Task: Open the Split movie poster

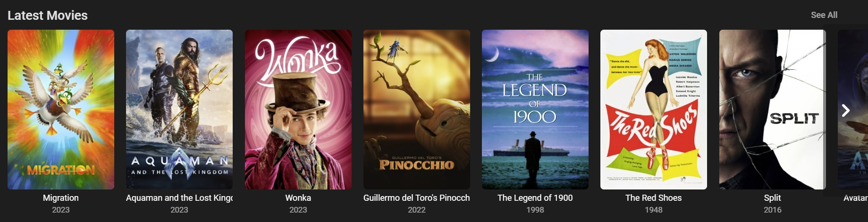Action: (x=773, y=109)
